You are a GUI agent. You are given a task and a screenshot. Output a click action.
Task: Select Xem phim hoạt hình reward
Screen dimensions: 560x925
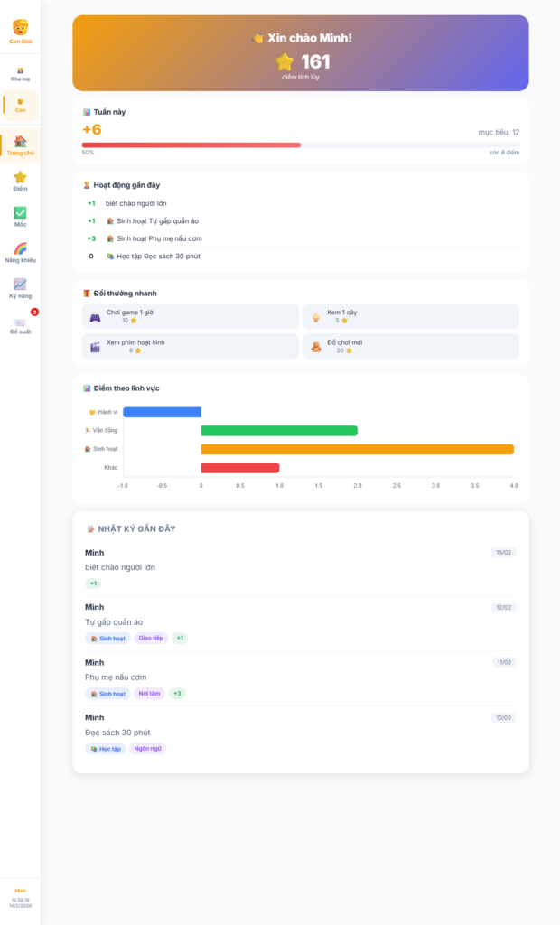pos(190,346)
